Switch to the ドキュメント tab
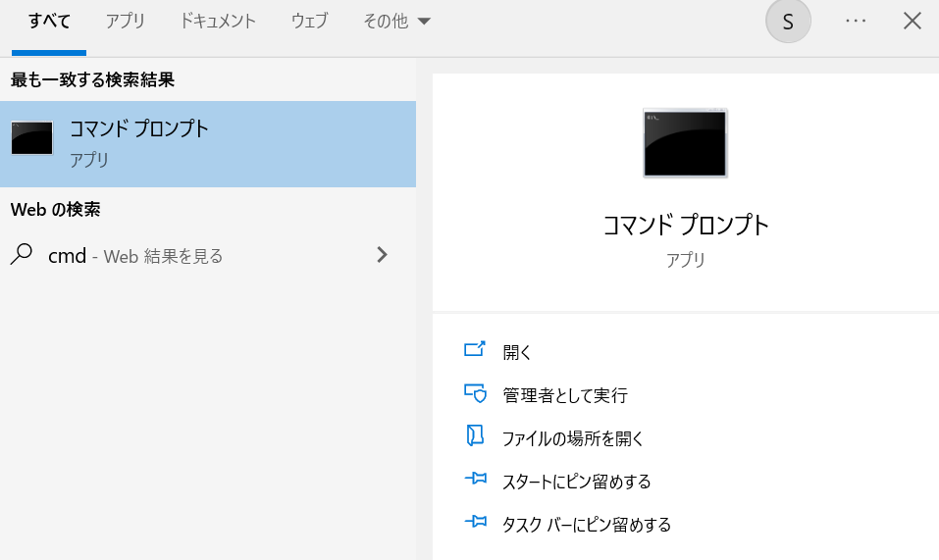 (x=218, y=21)
